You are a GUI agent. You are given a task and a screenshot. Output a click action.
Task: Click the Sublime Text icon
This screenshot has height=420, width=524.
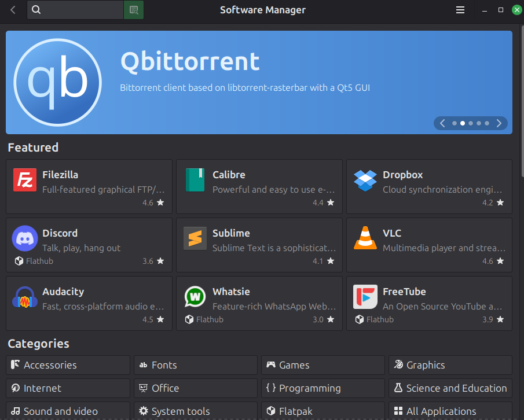tap(195, 238)
